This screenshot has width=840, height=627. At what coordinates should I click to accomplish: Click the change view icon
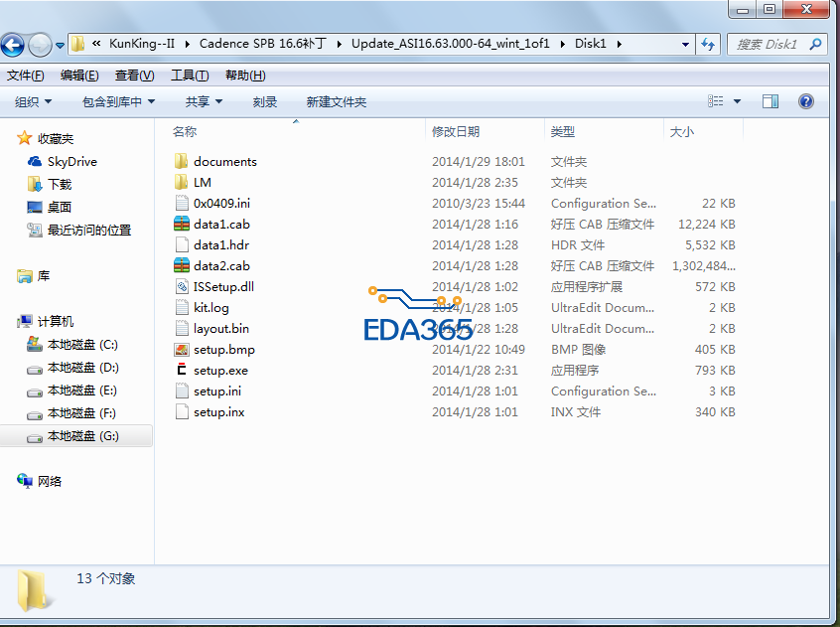click(x=715, y=101)
